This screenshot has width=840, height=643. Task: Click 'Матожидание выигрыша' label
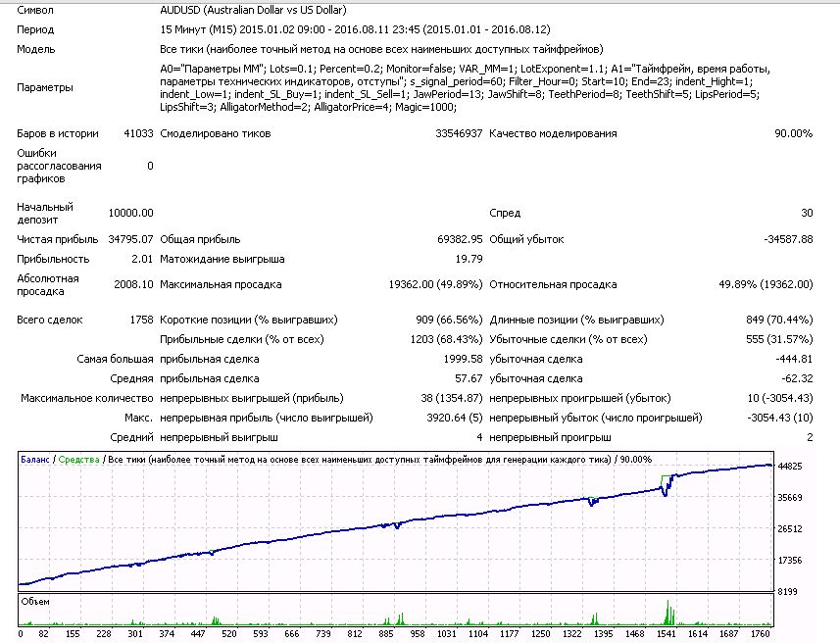222,259
